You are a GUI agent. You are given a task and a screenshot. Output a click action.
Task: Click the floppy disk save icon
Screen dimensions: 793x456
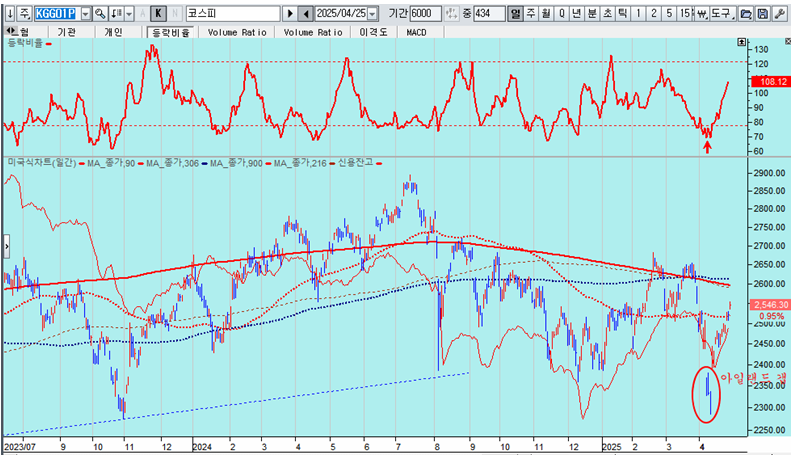[x=763, y=14]
